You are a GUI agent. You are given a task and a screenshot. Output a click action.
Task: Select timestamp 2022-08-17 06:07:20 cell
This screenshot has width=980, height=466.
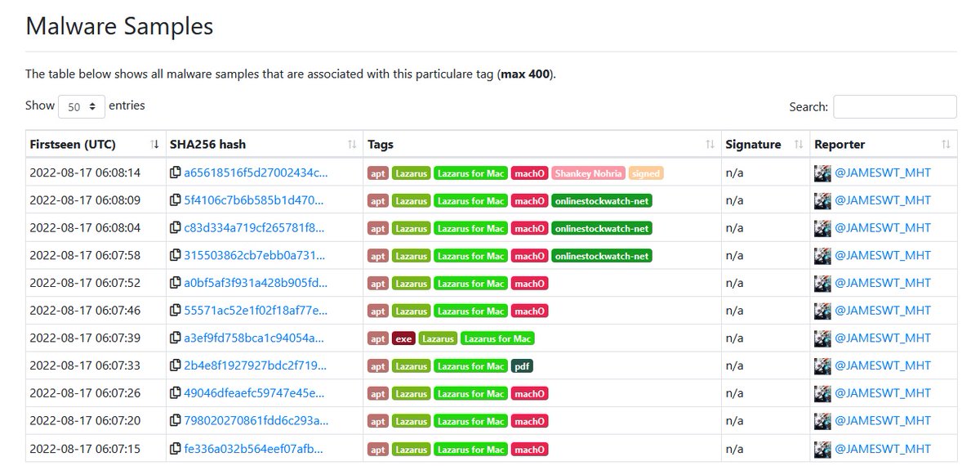85,422
